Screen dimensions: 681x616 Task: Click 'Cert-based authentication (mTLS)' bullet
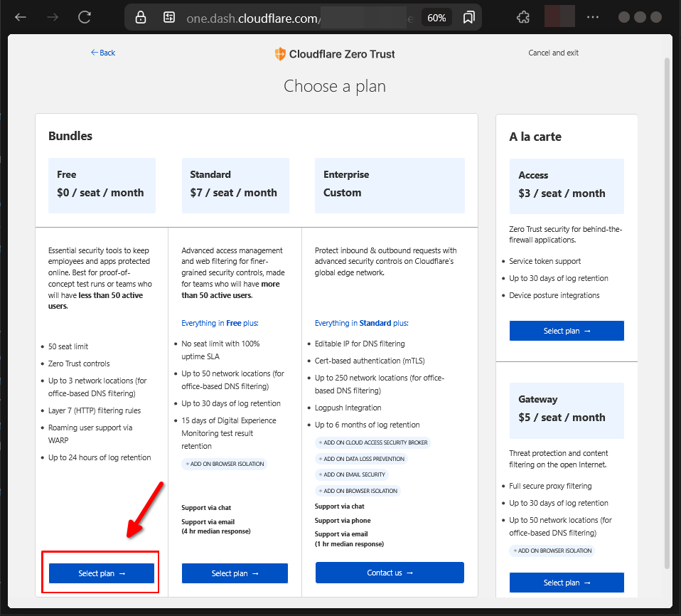(x=370, y=361)
